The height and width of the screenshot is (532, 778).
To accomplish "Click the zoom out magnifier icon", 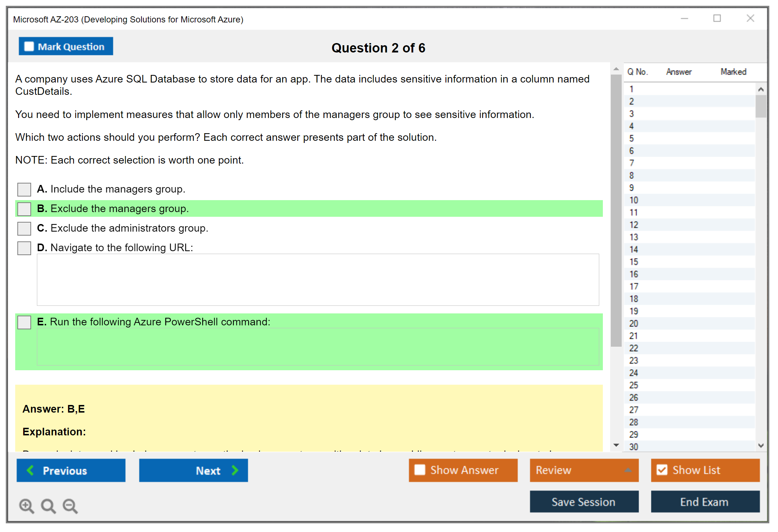I will click(70, 506).
